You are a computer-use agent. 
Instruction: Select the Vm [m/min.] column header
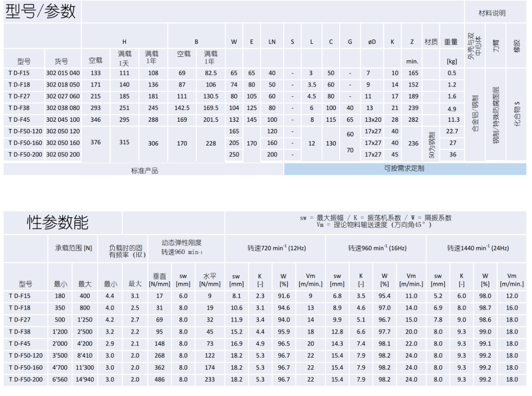[311, 280]
